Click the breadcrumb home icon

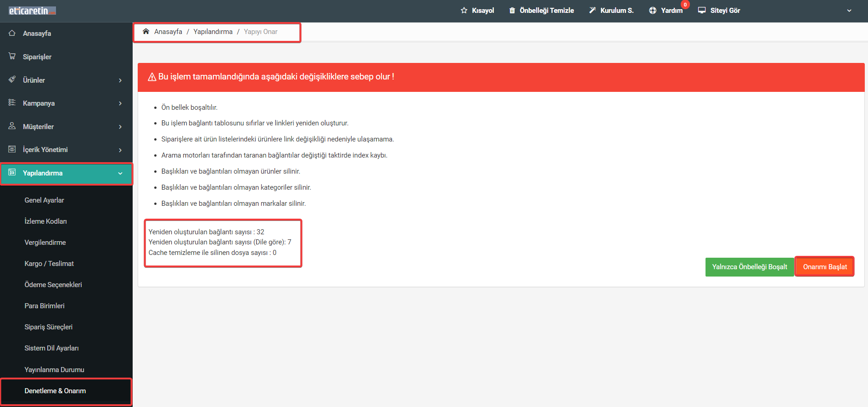146,31
